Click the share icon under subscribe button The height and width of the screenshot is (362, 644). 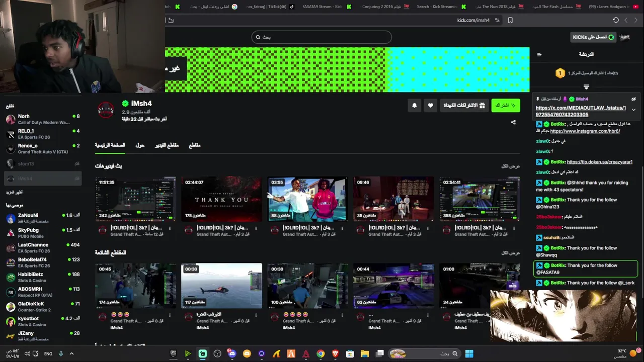click(x=513, y=122)
